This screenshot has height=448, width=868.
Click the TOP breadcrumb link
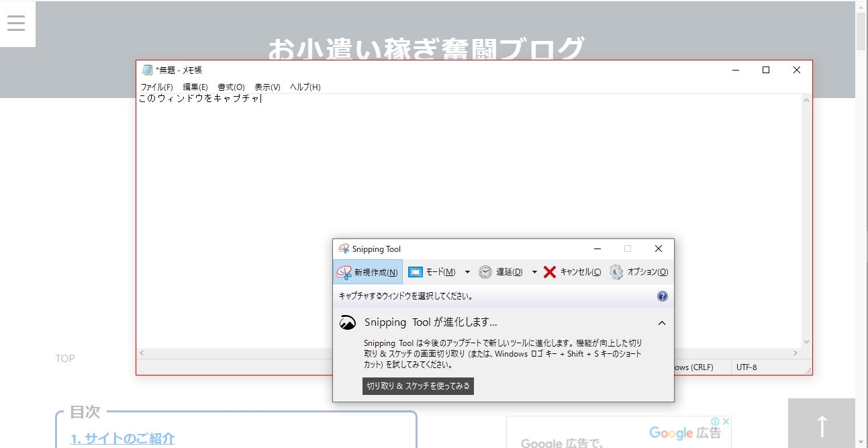pyautogui.click(x=65, y=359)
